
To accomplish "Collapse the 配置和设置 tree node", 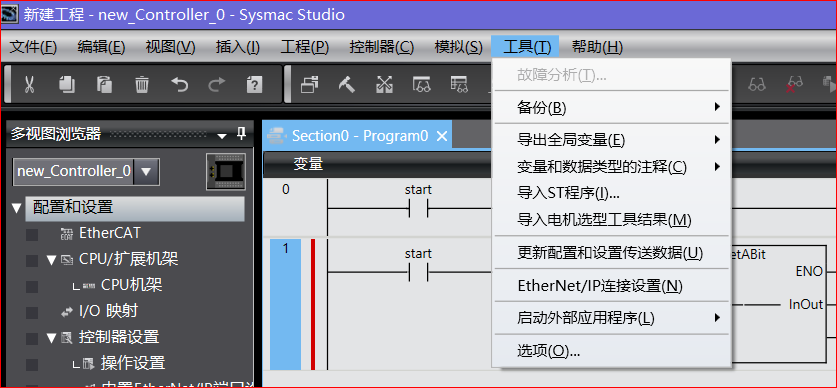I will click(x=16, y=208).
